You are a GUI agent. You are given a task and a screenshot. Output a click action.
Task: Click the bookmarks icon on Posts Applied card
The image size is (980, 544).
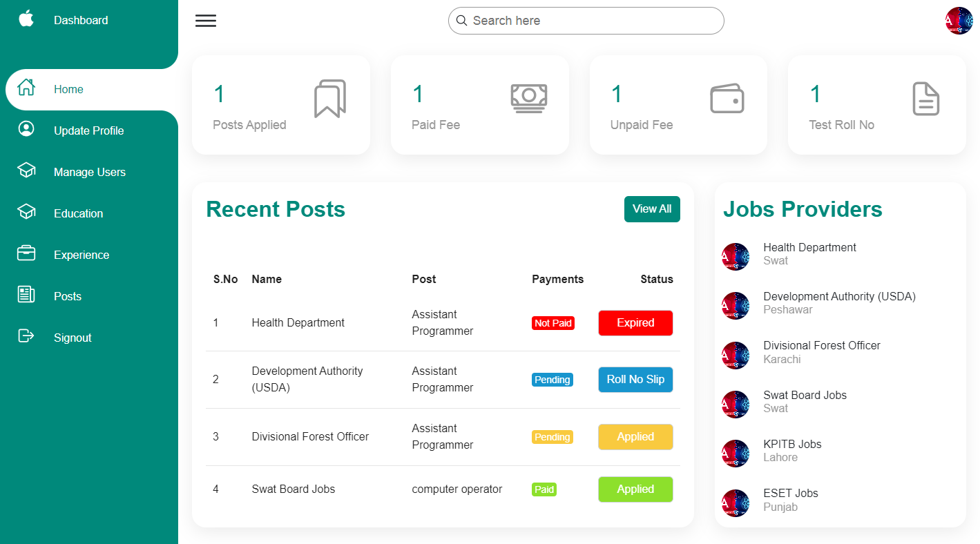(x=330, y=99)
